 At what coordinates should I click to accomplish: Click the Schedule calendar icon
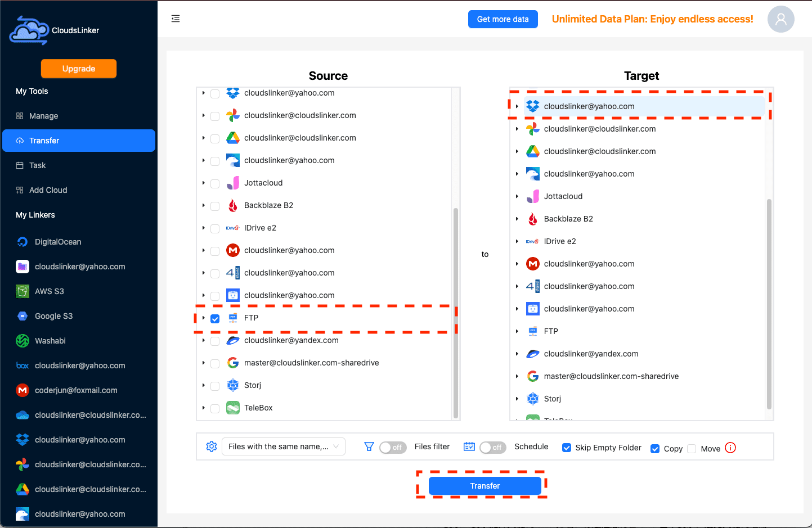point(469,446)
